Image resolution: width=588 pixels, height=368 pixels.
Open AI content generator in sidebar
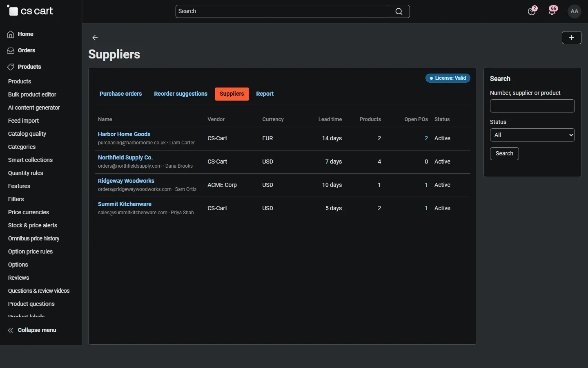(x=34, y=108)
